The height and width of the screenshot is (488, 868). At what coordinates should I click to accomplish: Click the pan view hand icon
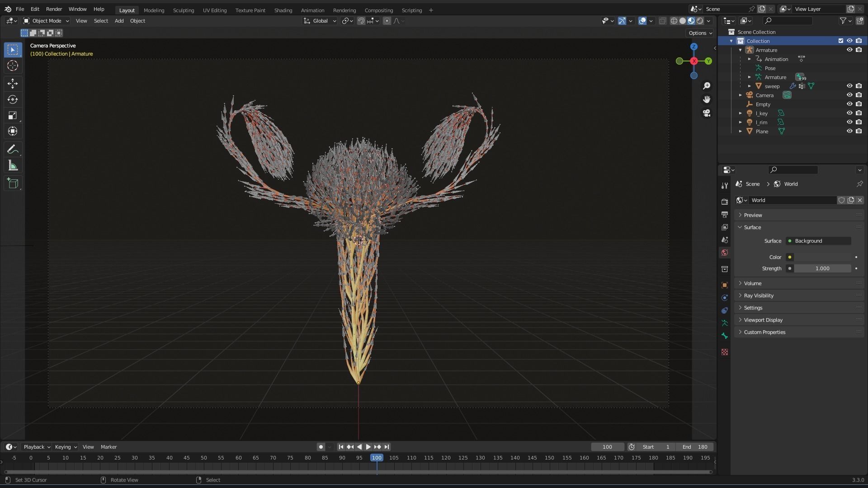(707, 99)
